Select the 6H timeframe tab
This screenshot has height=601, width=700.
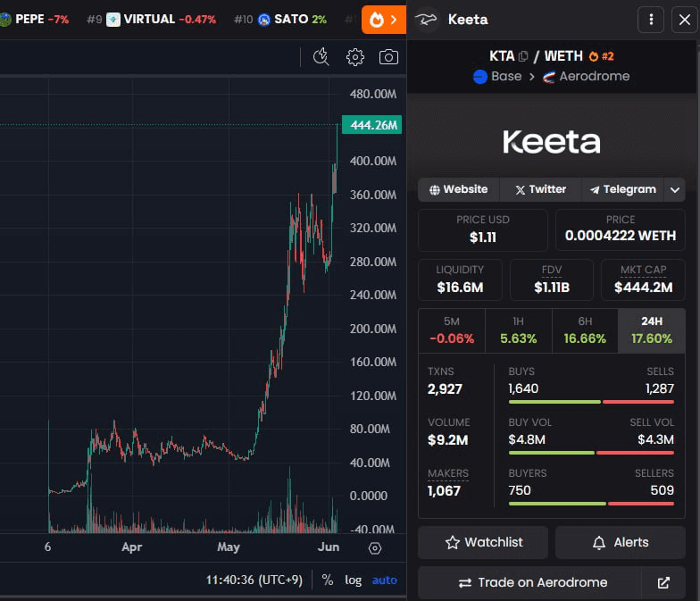pos(585,330)
